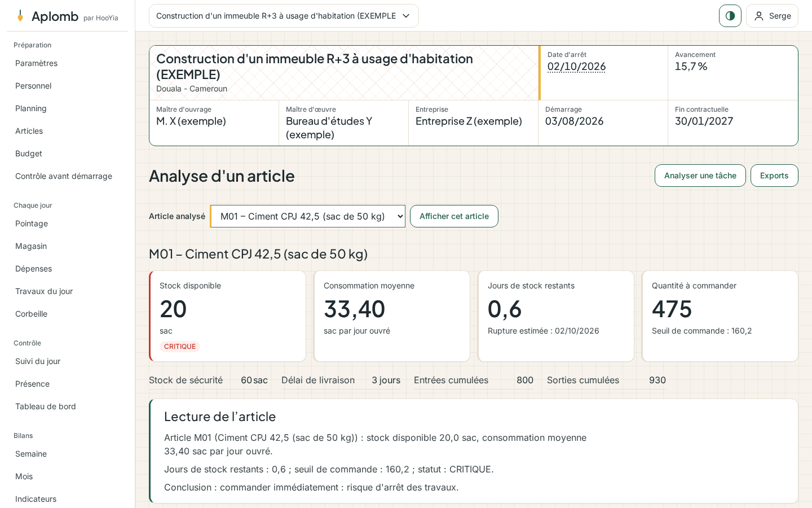Click the Jours de stock restants 0,6
The image size is (812, 508).
point(505,309)
